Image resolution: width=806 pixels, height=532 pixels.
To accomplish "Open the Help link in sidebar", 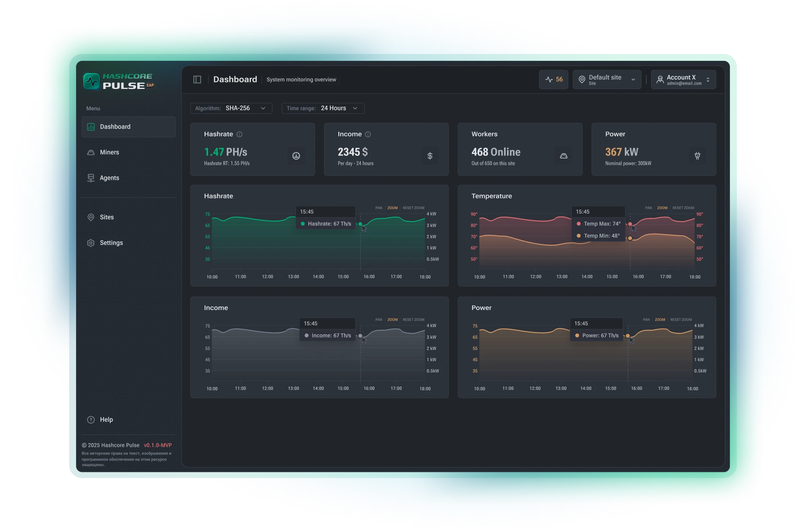I will click(x=106, y=420).
